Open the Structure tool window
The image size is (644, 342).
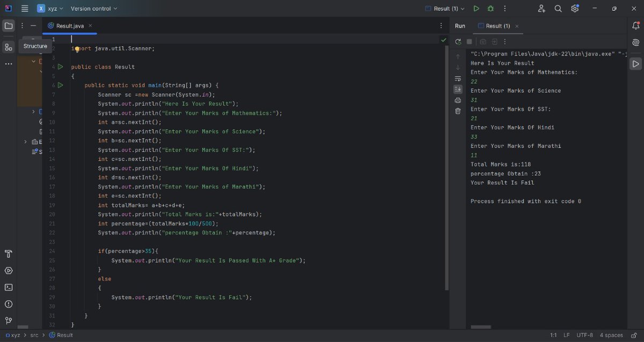9,47
